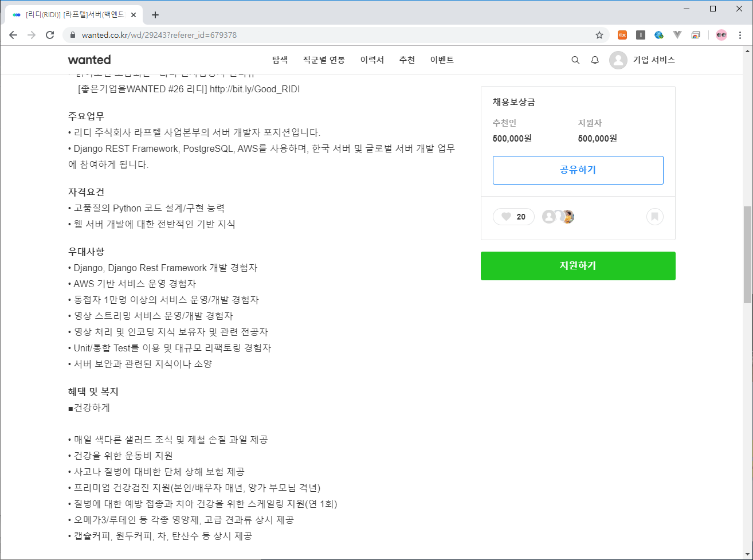The height and width of the screenshot is (560, 753).
Task: Open the Chrome three-dot menu
Action: (740, 35)
